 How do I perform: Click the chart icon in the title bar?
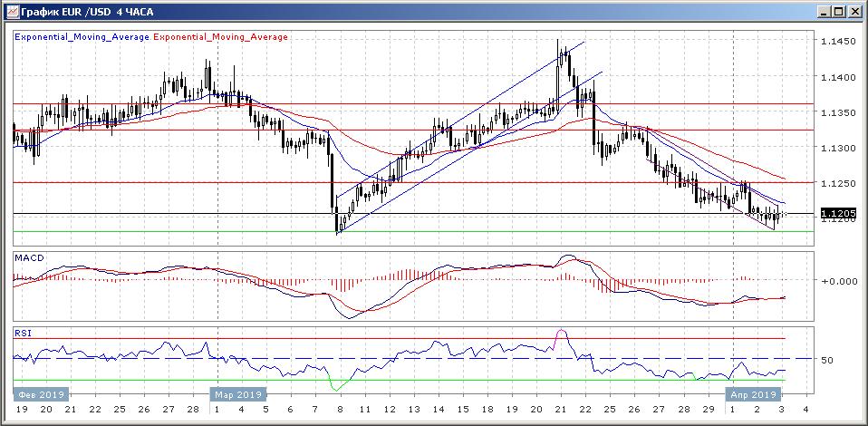click(11, 11)
